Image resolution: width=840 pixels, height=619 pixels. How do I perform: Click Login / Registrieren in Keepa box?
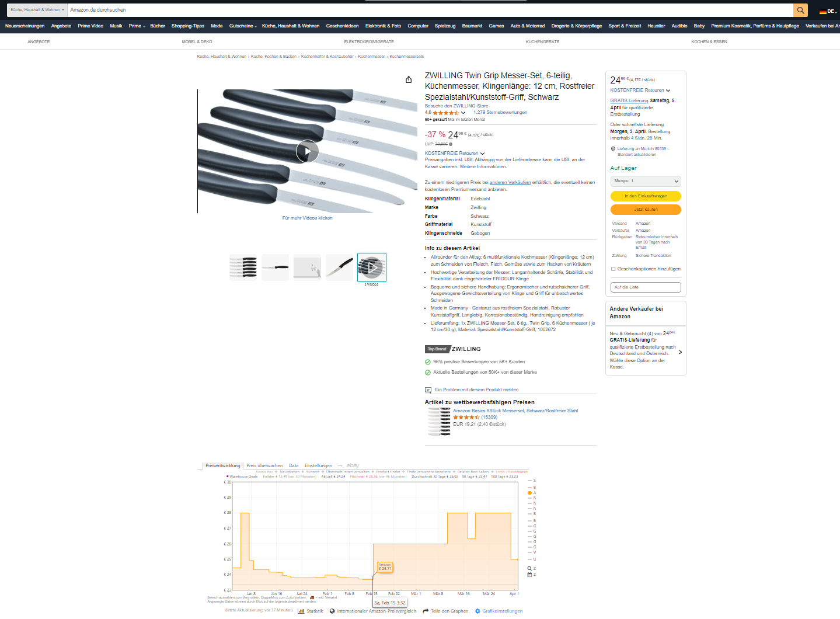coord(511,472)
